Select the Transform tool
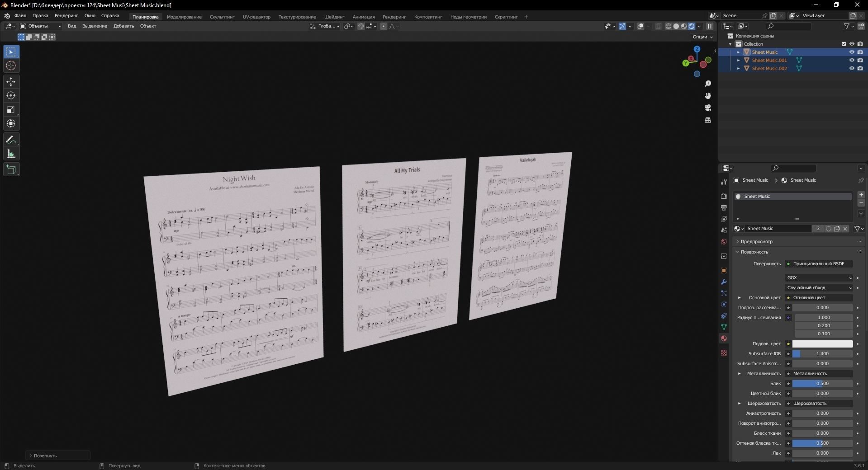 [x=11, y=124]
